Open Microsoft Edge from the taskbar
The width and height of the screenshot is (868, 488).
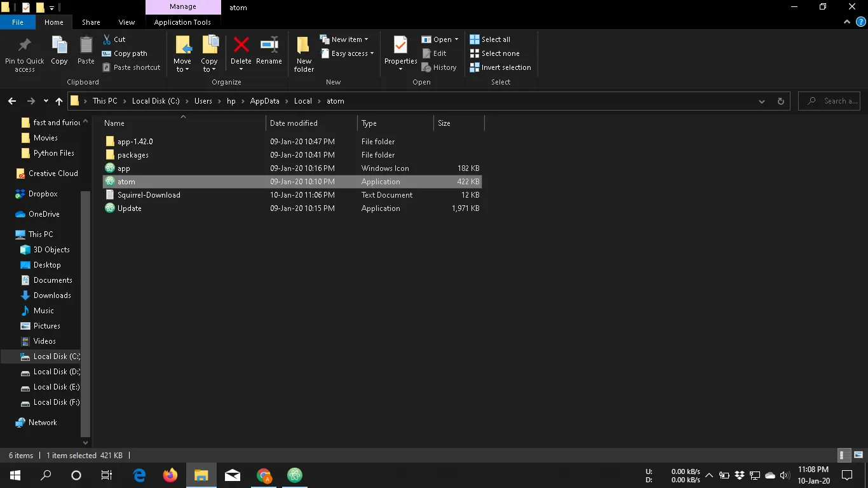tap(139, 475)
